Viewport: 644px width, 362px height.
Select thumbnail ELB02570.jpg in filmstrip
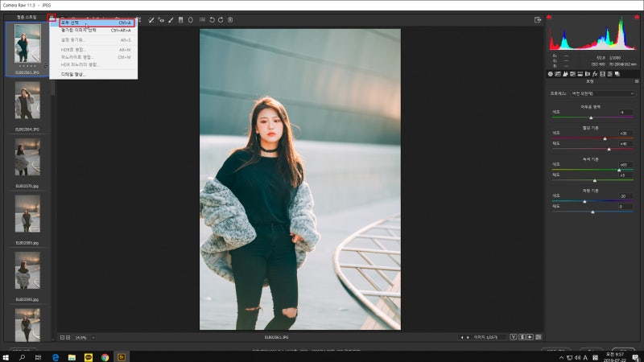click(x=27, y=157)
